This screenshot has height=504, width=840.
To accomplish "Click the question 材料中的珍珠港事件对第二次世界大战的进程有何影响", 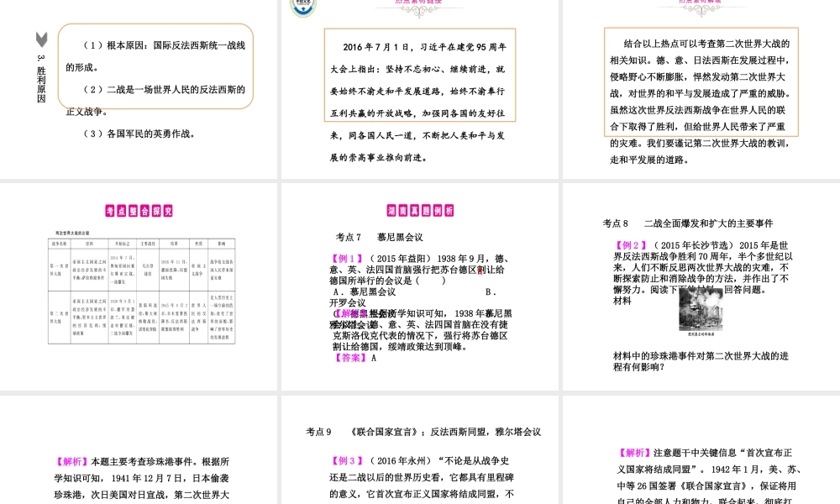I will (x=701, y=361).
